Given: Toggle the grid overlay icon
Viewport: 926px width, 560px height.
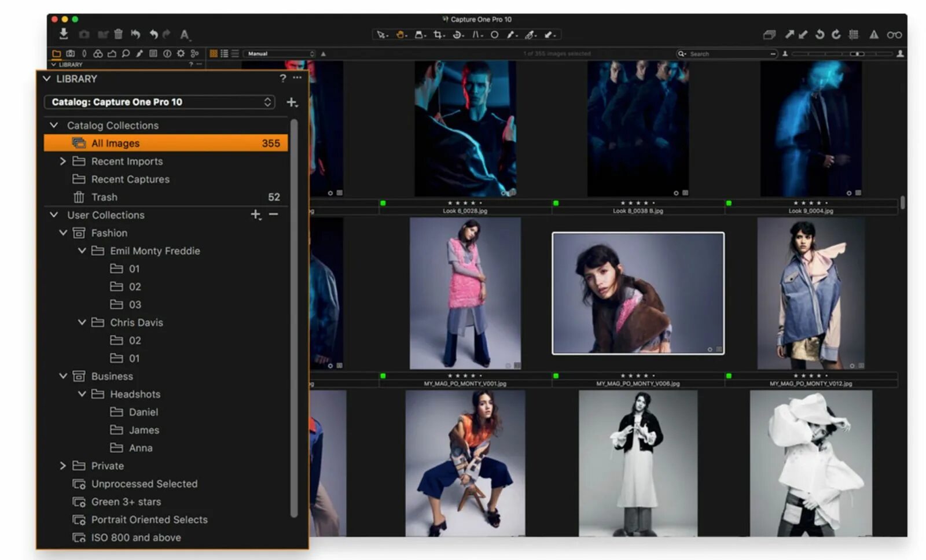Looking at the screenshot, I should coord(853,35).
